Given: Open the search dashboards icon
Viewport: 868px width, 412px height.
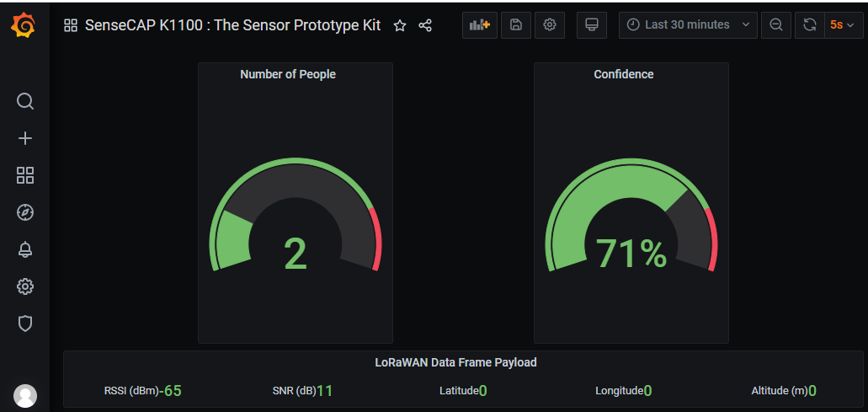Looking at the screenshot, I should point(25,101).
